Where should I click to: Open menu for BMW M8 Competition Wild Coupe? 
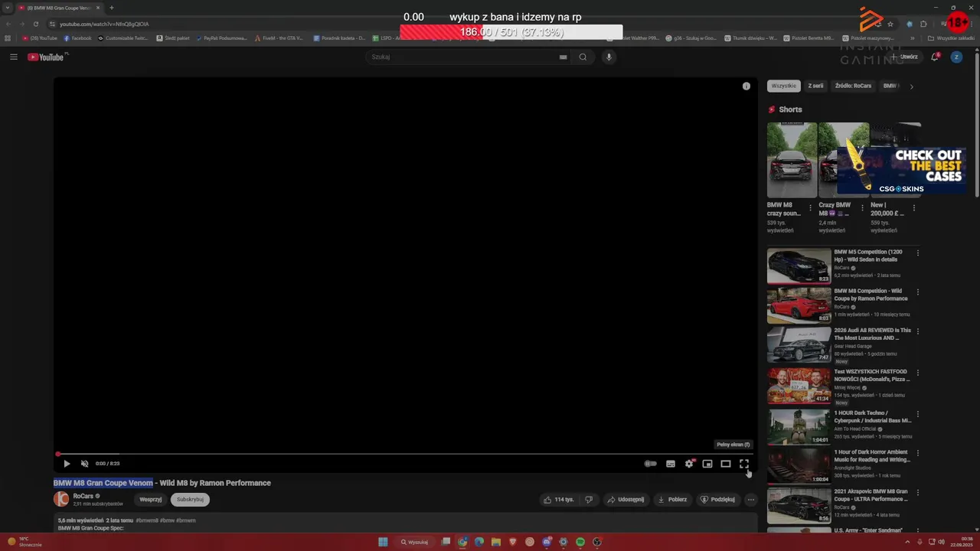(x=917, y=292)
